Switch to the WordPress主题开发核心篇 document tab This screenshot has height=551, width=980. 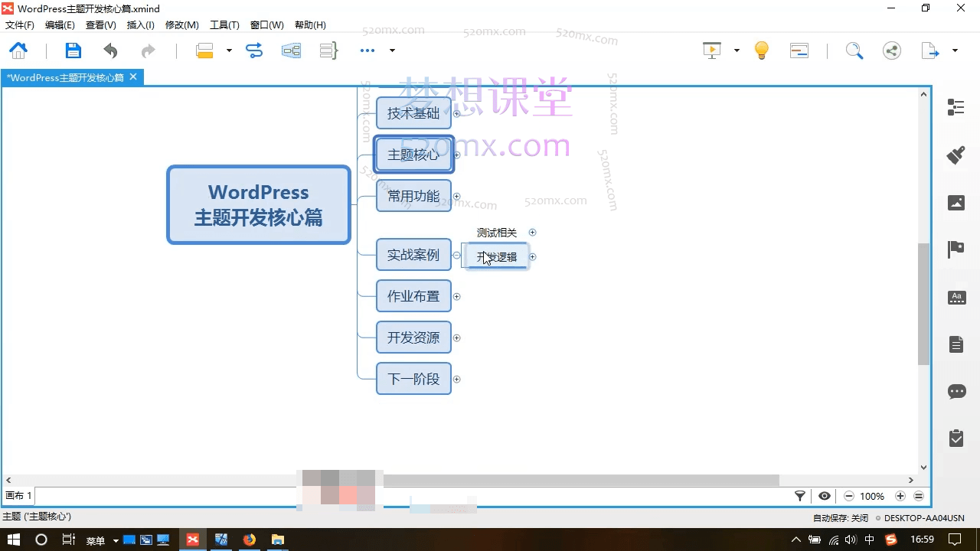(65, 77)
